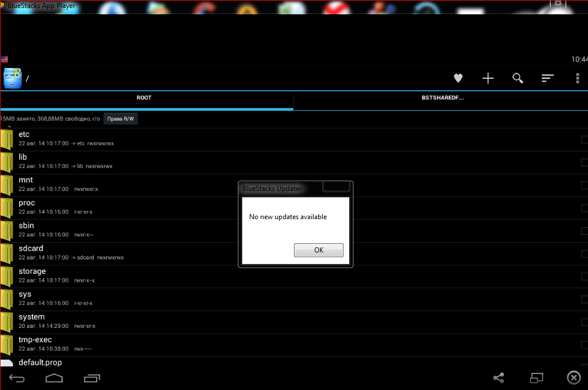Tick the checkbox for the etc folder
Viewport: 588px width, 390px height.
(584, 139)
